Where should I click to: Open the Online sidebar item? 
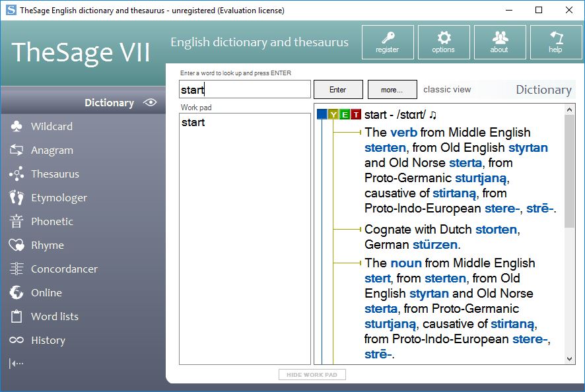point(46,292)
